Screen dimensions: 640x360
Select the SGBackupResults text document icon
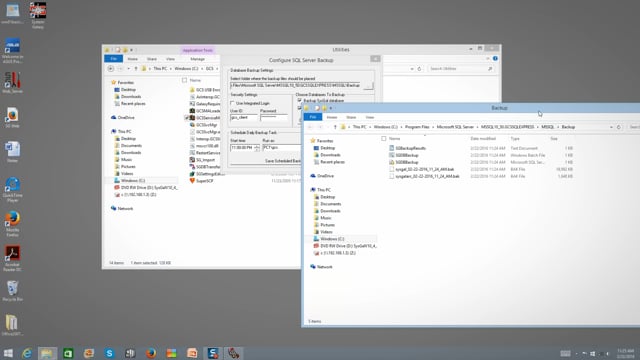tap(391, 148)
